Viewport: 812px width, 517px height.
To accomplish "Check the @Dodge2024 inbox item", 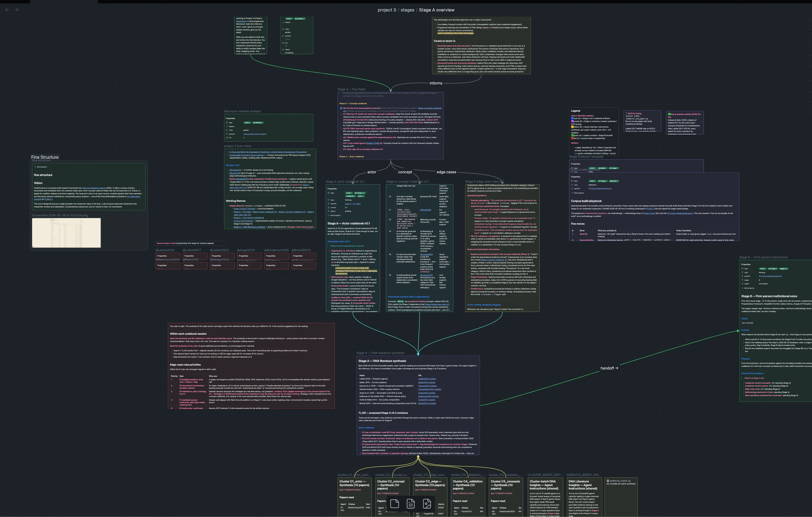I will [x=228, y=170].
